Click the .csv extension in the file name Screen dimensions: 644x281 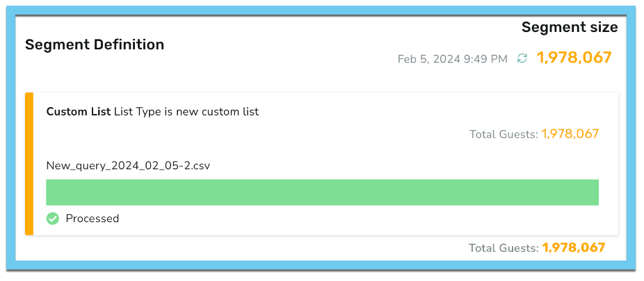click(201, 166)
